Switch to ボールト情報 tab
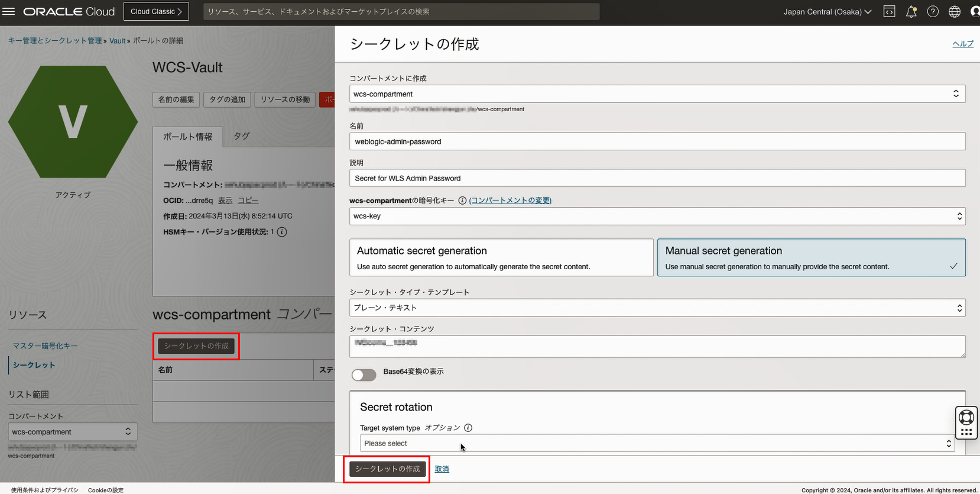The image size is (980, 494). (x=187, y=137)
